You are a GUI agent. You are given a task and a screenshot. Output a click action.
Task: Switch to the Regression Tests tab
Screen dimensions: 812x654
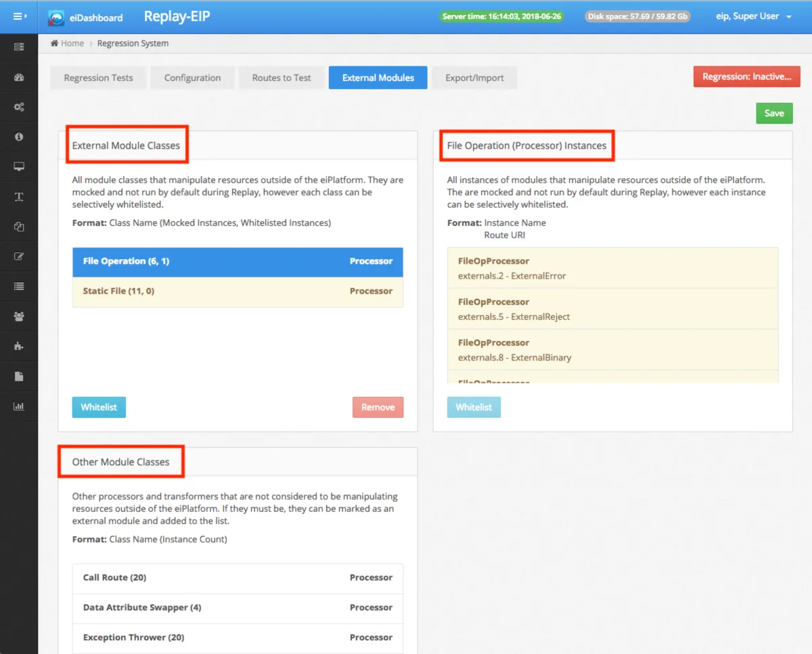98,78
